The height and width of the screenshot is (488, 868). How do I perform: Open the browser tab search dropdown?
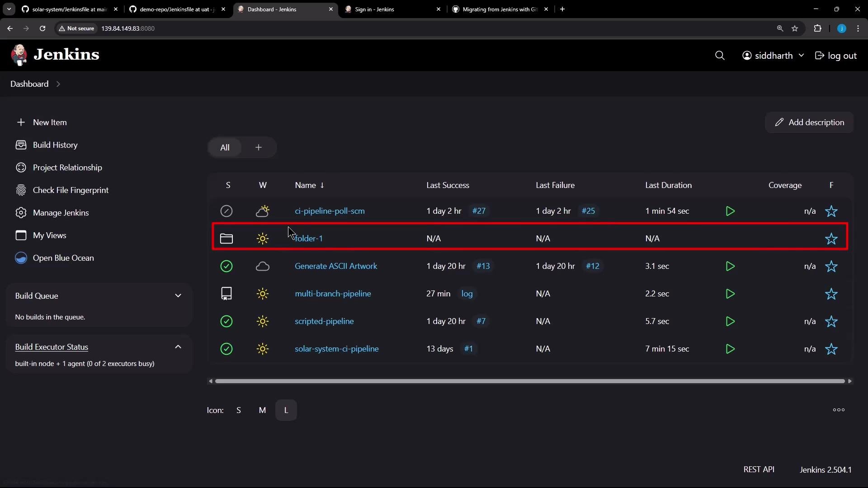[x=9, y=9]
